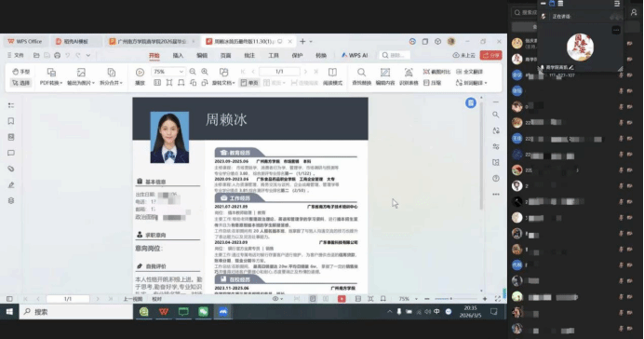
Task: Click the actual size icon below zoom box
Action: point(157,83)
